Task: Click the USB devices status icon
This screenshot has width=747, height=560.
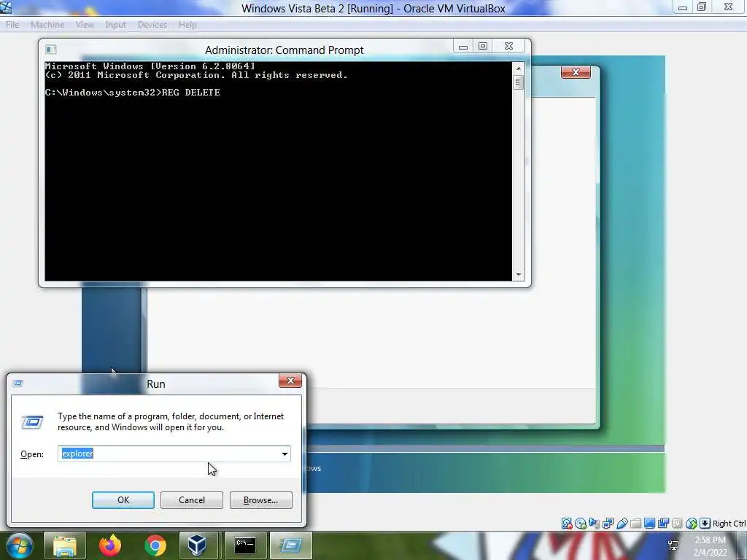Action: coord(622,524)
